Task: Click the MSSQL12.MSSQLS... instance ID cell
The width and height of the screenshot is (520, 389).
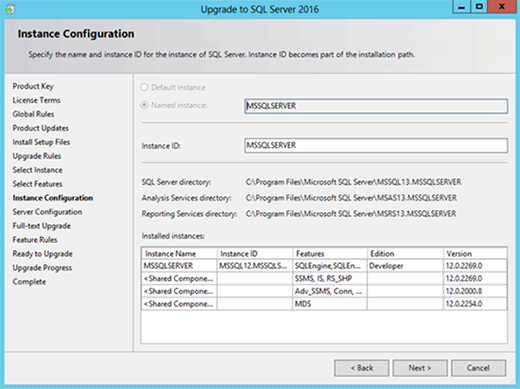Action: click(255, 266)
